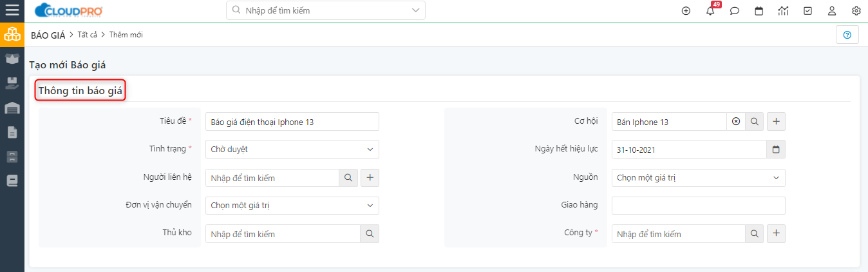This screenshot has width=868, height=272.
Task: Go to Tất cả breadcrumb
Action: click(x=87, y=35)
